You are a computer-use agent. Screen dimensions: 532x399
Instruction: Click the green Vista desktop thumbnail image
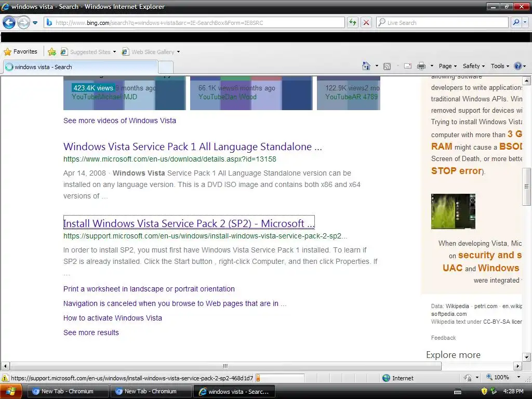(x=453, y=211)
